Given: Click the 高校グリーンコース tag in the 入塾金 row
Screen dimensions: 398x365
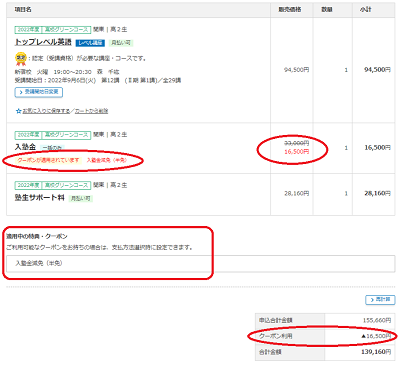Looking at the screenshot, I should tap(66, 135).
